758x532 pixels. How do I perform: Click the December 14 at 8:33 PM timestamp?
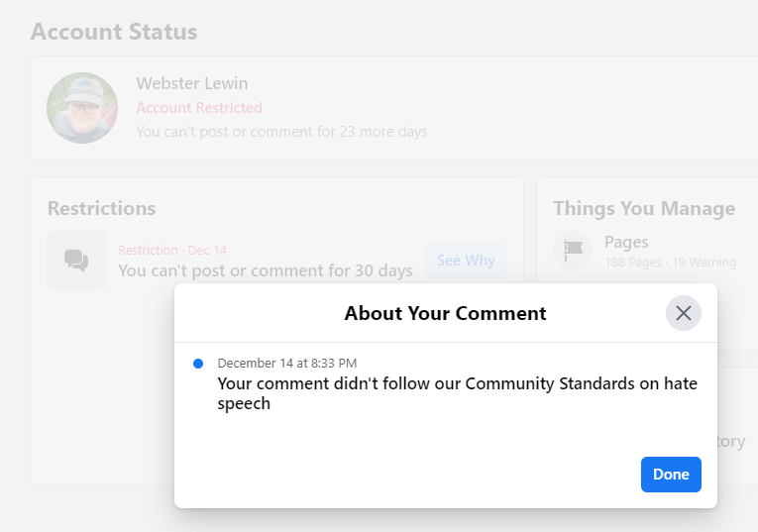(287, 363)
